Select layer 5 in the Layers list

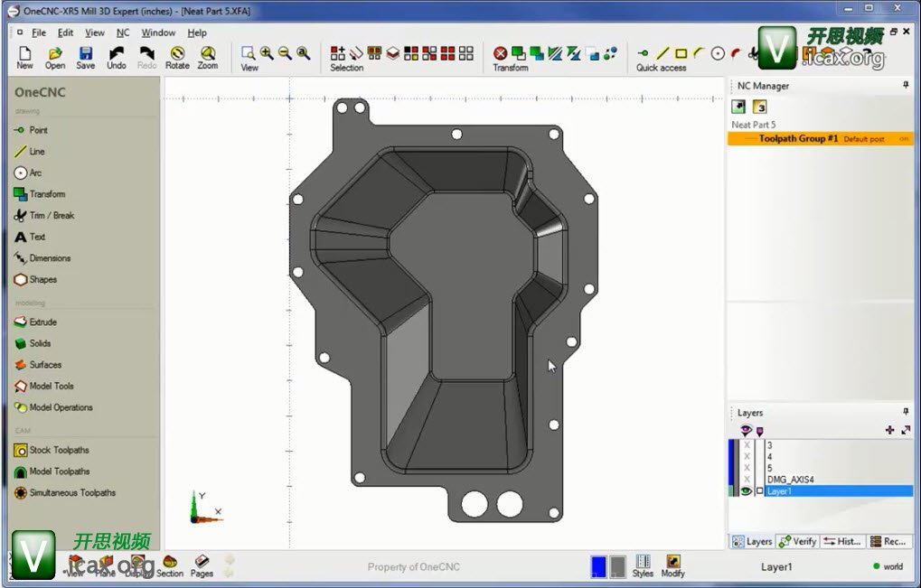pos(769,468)
